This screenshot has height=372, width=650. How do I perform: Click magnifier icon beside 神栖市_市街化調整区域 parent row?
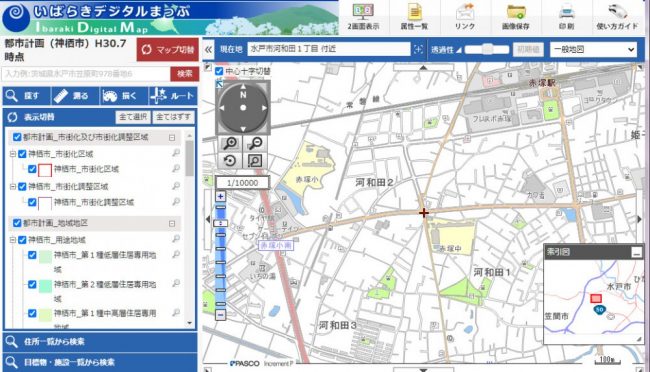[x=176, y=186]
